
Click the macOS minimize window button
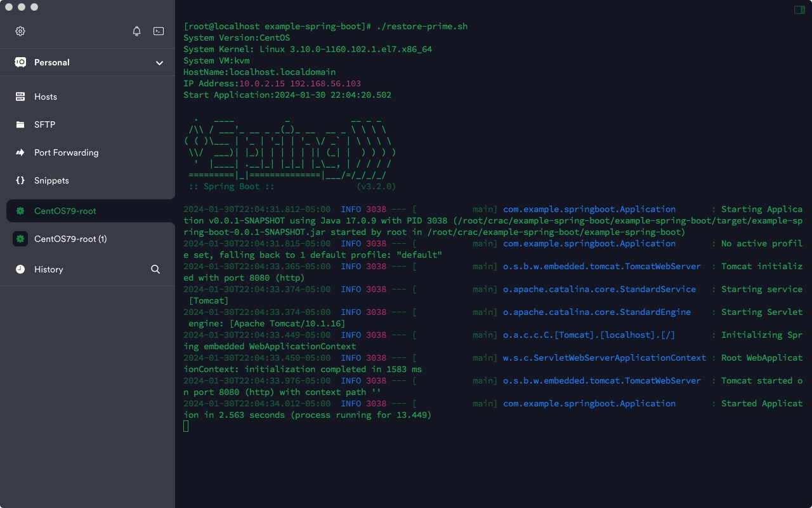coord(22,7)
